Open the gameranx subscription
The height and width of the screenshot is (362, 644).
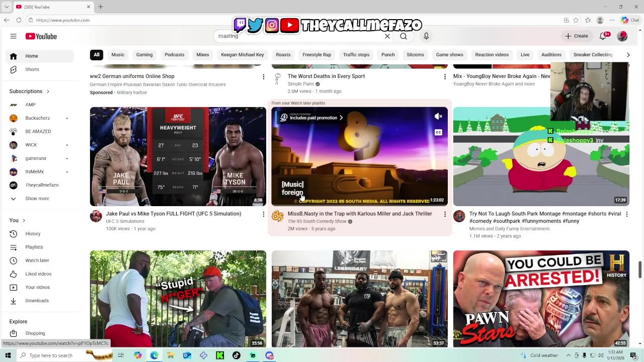coord(40,158)
